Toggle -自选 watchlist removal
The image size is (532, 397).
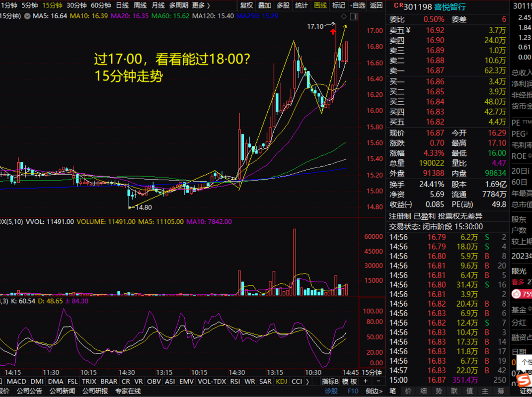pos(357,5)
